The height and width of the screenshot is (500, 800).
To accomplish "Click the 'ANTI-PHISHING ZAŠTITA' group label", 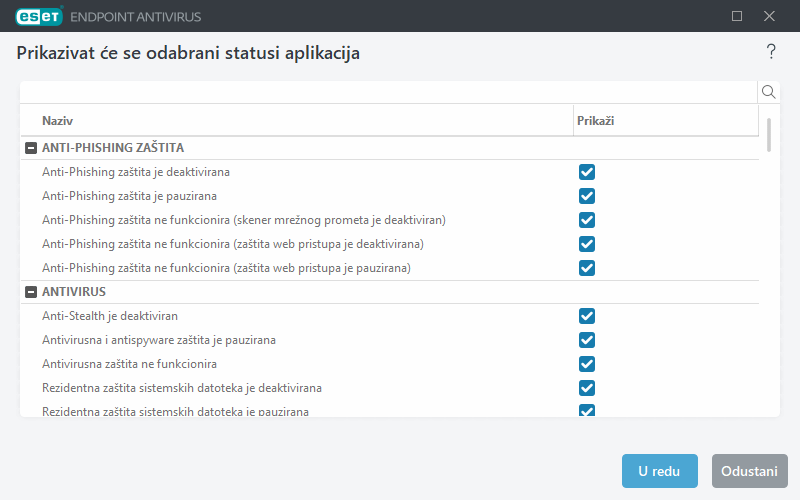I will point(113,148).
